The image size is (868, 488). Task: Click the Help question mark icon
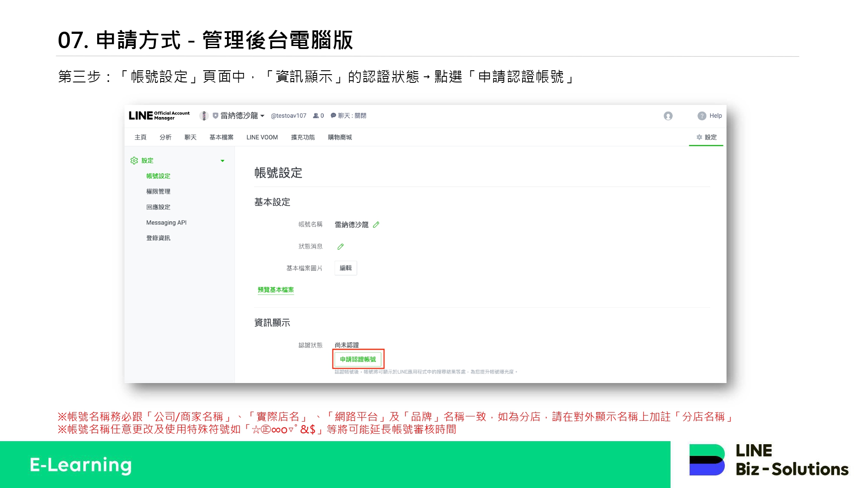pyautogui.click(x=701, y=116)
